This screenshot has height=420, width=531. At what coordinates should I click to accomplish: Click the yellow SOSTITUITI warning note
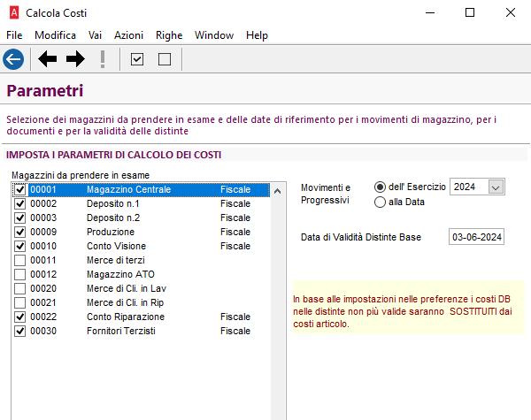point(409,308)
